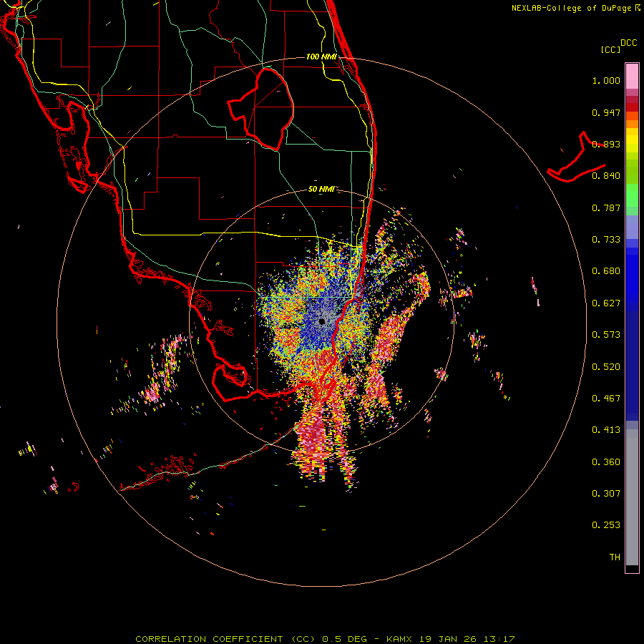
Task: Click the 0.5 DEG elevation text
Action: pos(344,639)
